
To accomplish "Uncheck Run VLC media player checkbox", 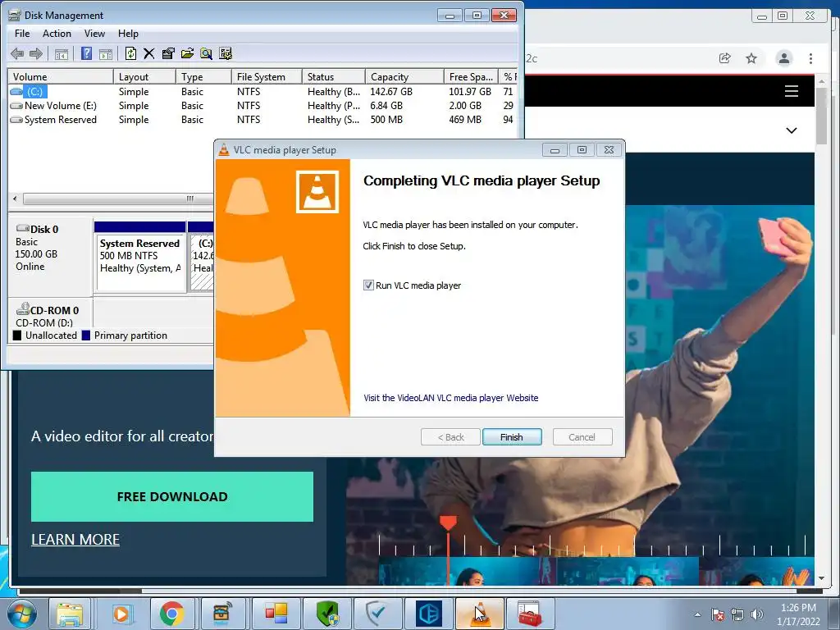I will click(368, 285).
